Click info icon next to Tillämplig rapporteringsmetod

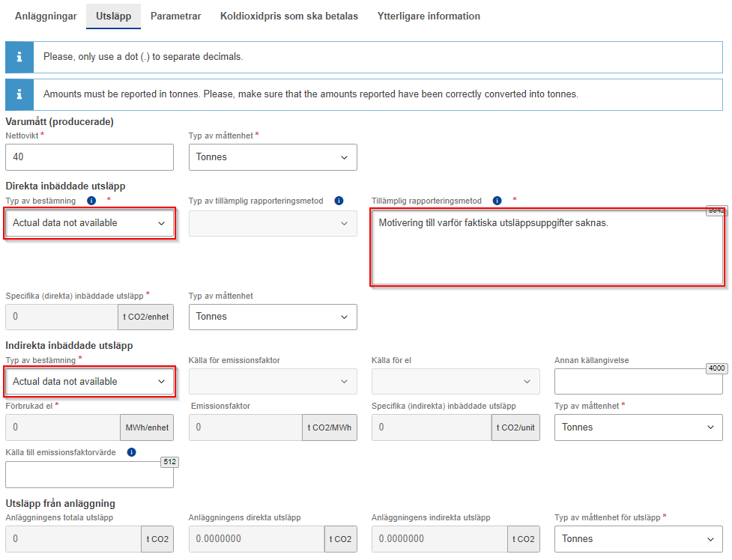[497, 201]
